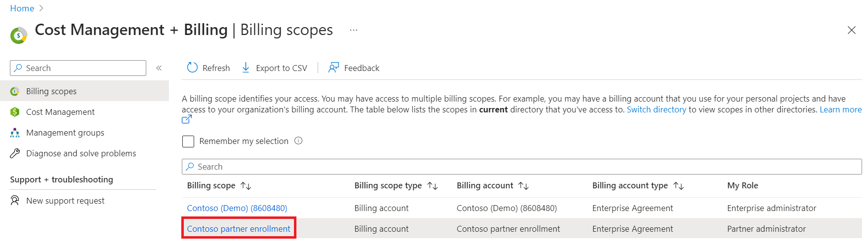The height and width of the screenshot is (248, 868).
Task: Sort by Billing scope column
Action: [x=246, y=186]
